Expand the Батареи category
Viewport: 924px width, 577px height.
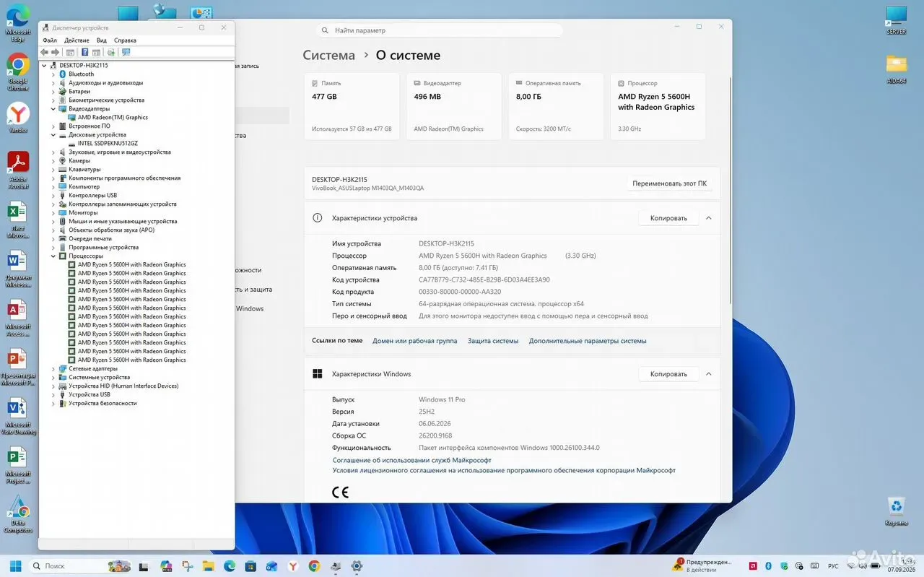pyautogui.click(x=53, y=91)
